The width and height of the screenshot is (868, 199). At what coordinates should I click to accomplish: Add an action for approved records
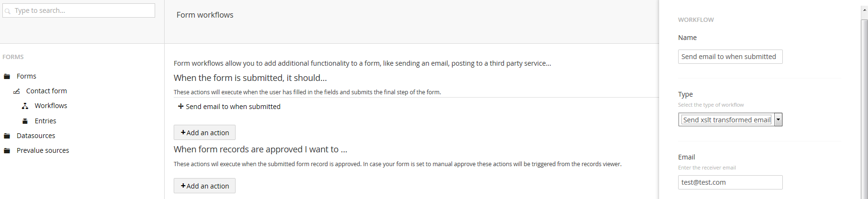(205, 186)
